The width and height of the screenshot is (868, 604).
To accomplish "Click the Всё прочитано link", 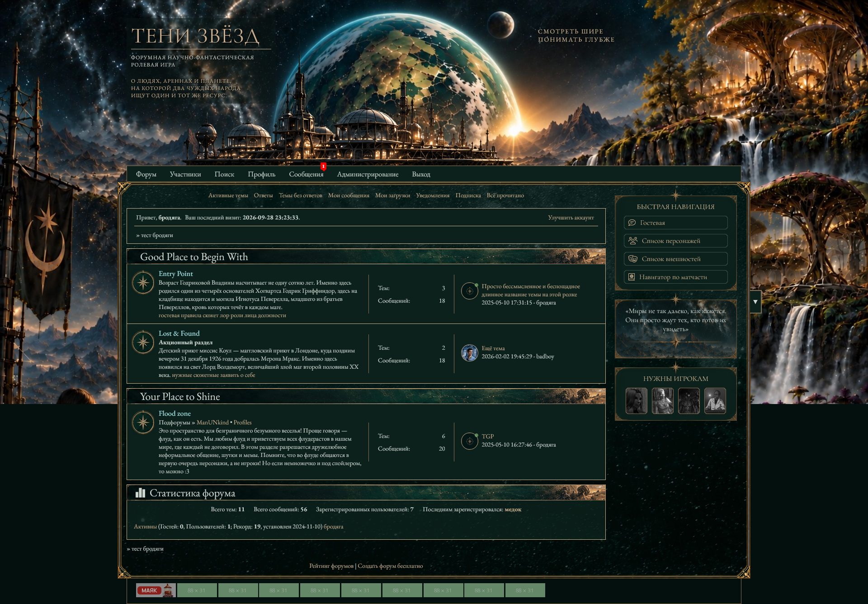I will click(505, 195).
